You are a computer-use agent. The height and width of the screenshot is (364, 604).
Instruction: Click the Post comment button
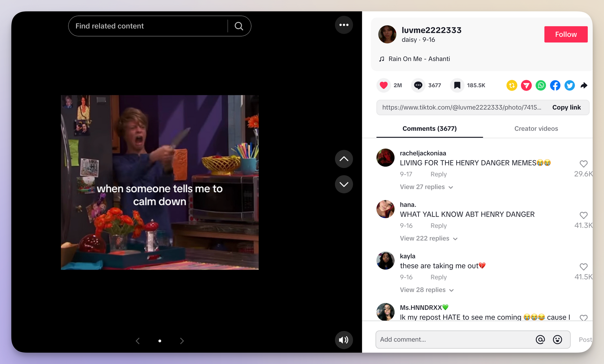point(585,340)
